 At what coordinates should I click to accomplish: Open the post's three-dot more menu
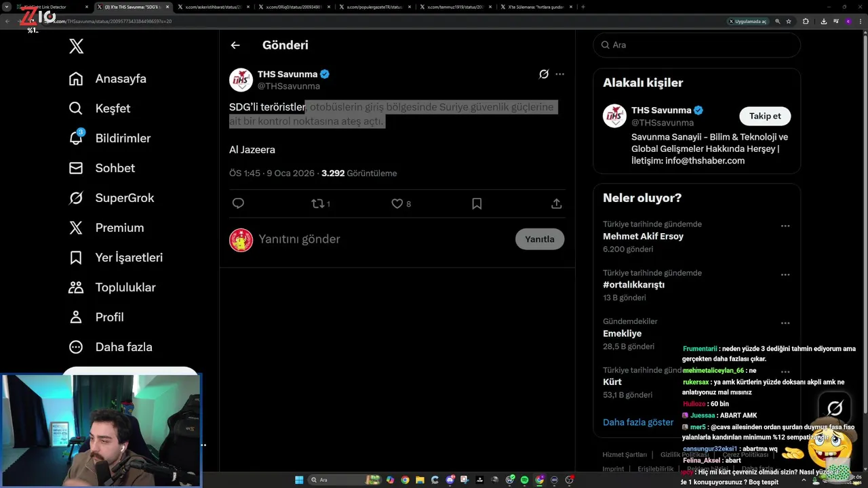pos(559,74)
